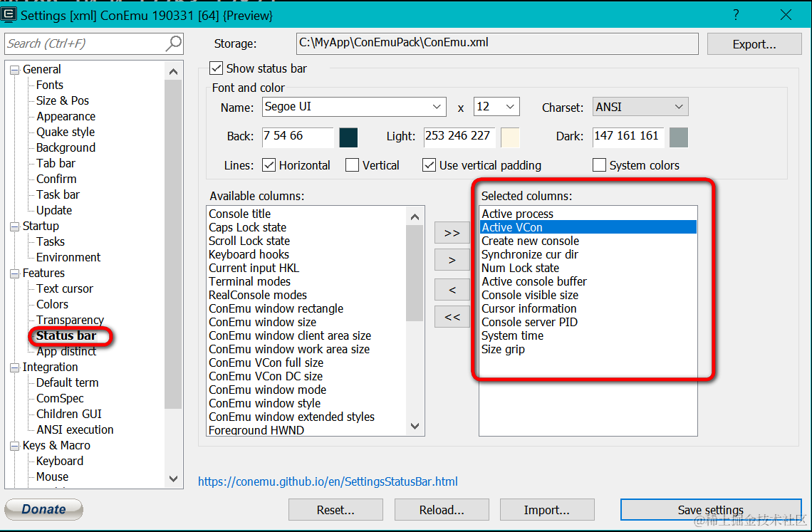Select ConEmu window mode column
This screenshot has height=532, width=812.
(x=306, y=390)
